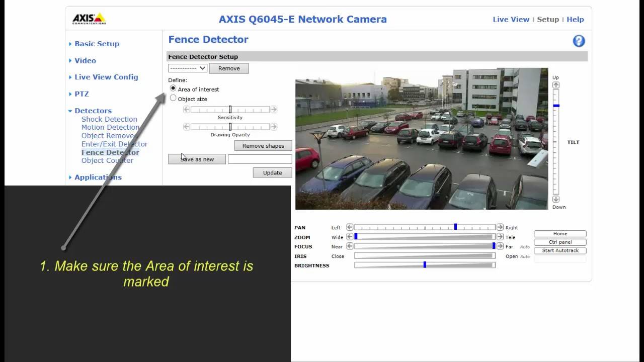Click the Remove shapes button
644x362 pixels.
click(263, 146)
